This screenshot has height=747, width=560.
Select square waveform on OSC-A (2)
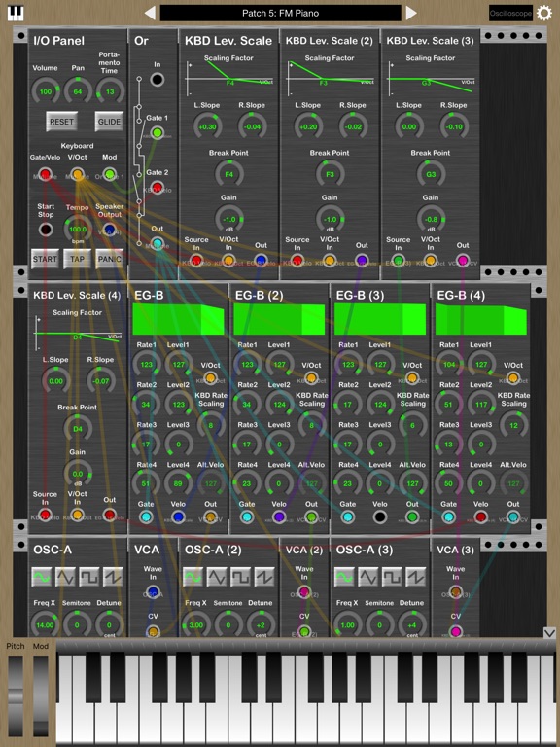[240, 577]
